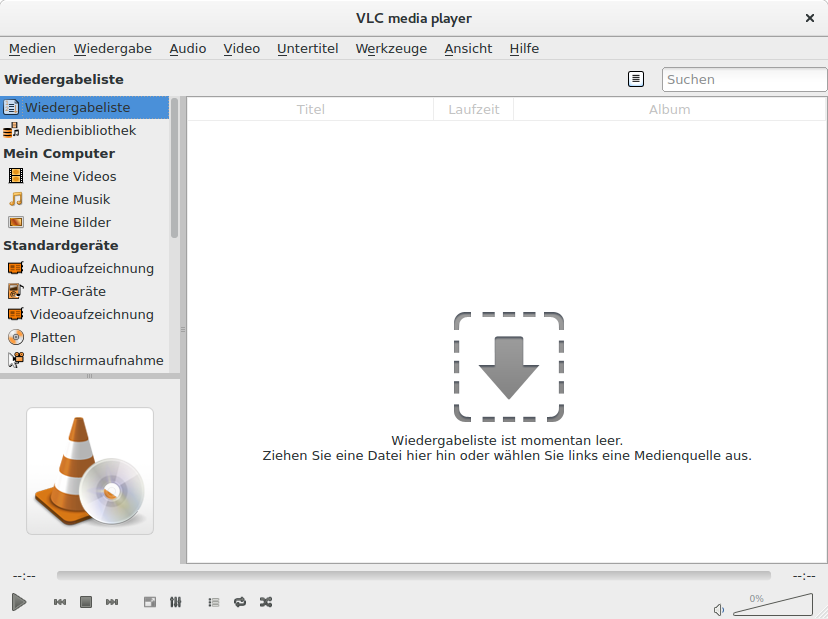Click the drop-file arrow placeholder

[x=509, y=367]
